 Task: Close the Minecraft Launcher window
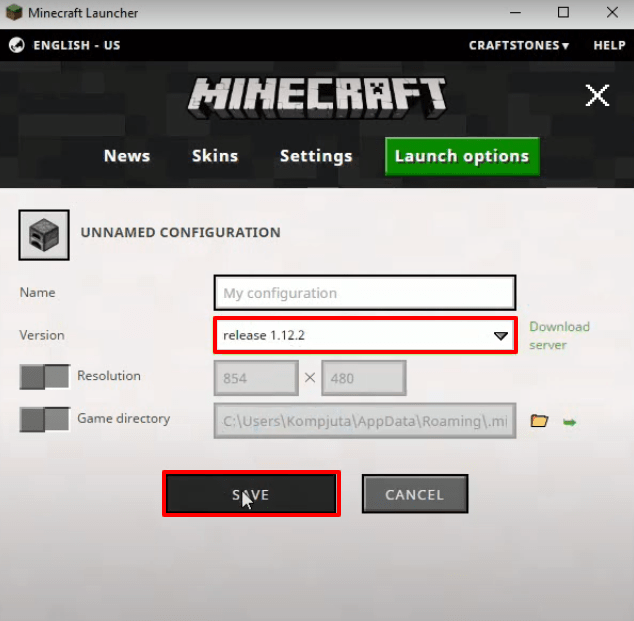point(612,13)
